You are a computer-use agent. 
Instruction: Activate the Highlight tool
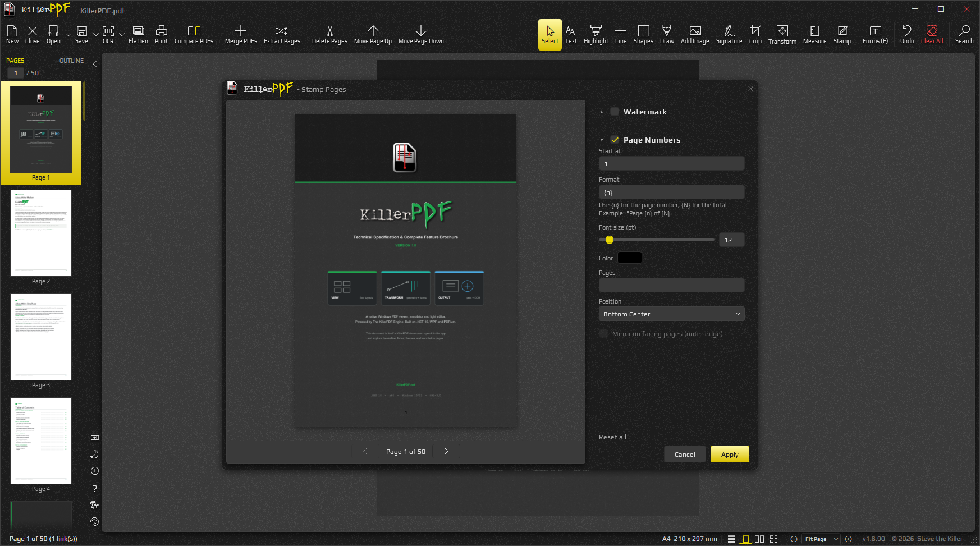point(596,34)
